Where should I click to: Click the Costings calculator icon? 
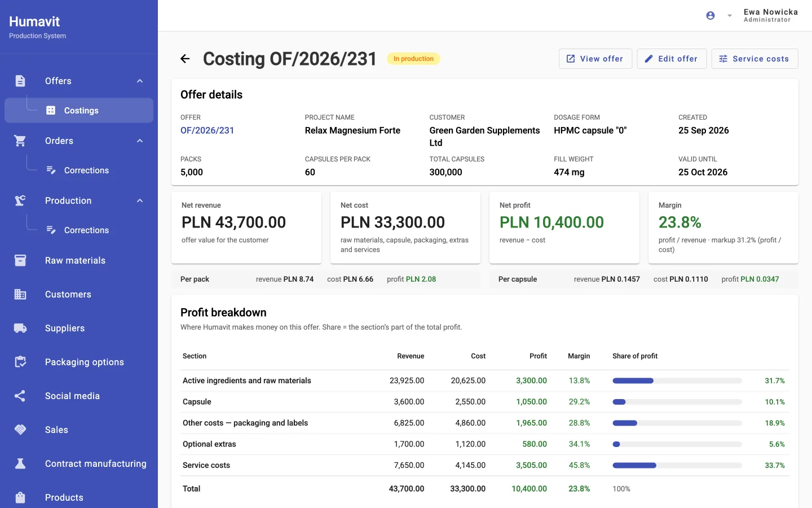pos(51,111)
